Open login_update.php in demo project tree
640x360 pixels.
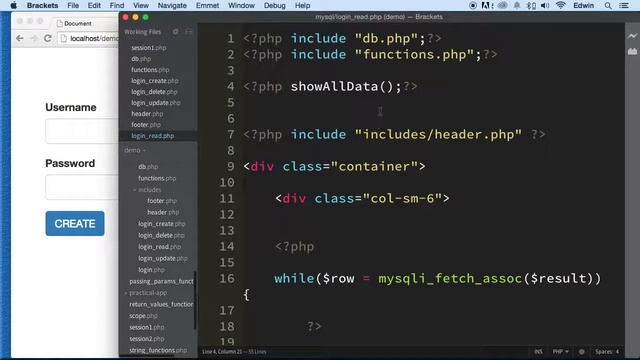[162, 258]
